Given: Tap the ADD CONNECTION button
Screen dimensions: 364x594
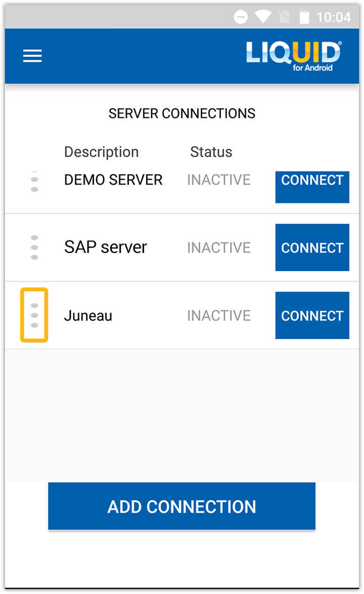Looking at the screenshot, I should point(181,506).
